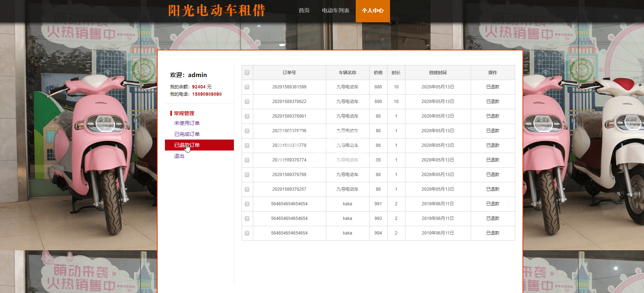Go to the 电动车列表 page

(335, 11)
